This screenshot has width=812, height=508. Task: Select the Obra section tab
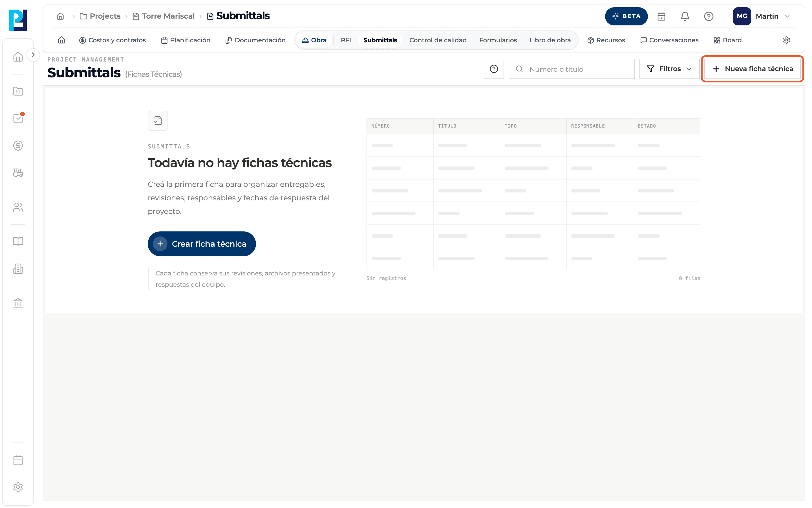click(314, 40)
